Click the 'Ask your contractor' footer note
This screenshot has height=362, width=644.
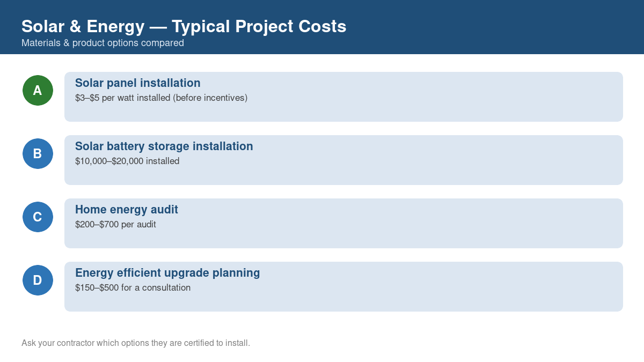click(x=136, y=343)
